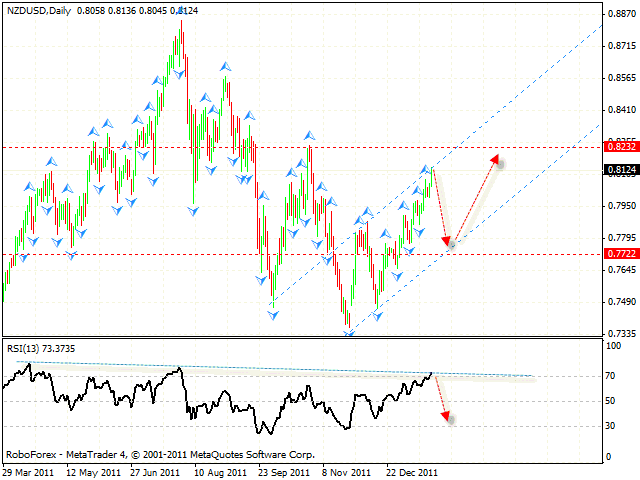Click the fractal arrow below the lowest November low

349,333
